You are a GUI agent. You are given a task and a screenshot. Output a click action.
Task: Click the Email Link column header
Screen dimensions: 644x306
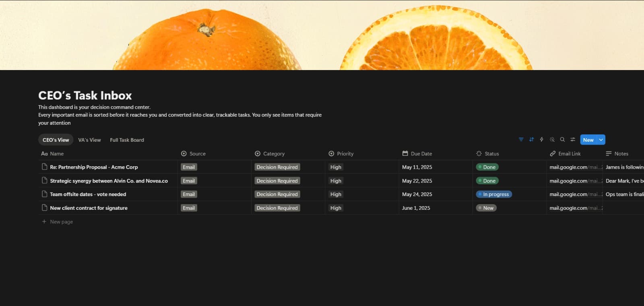pyautogui.click(x=574, y=153)
